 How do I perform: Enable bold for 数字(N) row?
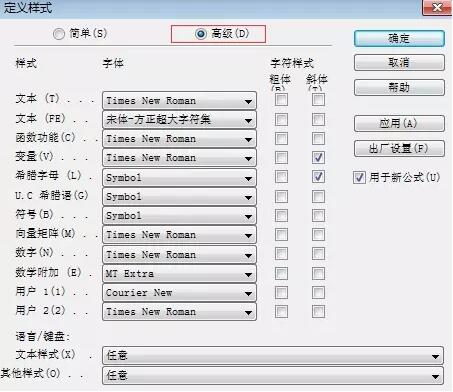click(281, 254)
